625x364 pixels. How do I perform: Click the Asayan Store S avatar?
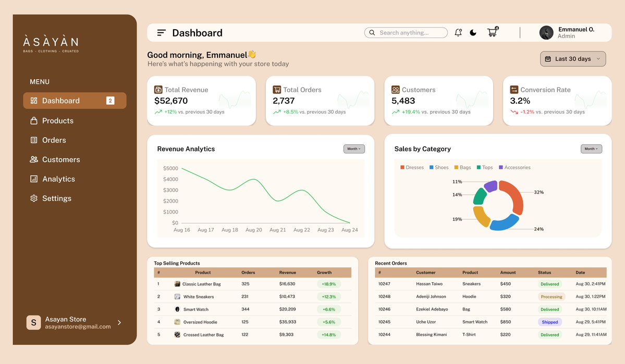(x=33, y=322)
